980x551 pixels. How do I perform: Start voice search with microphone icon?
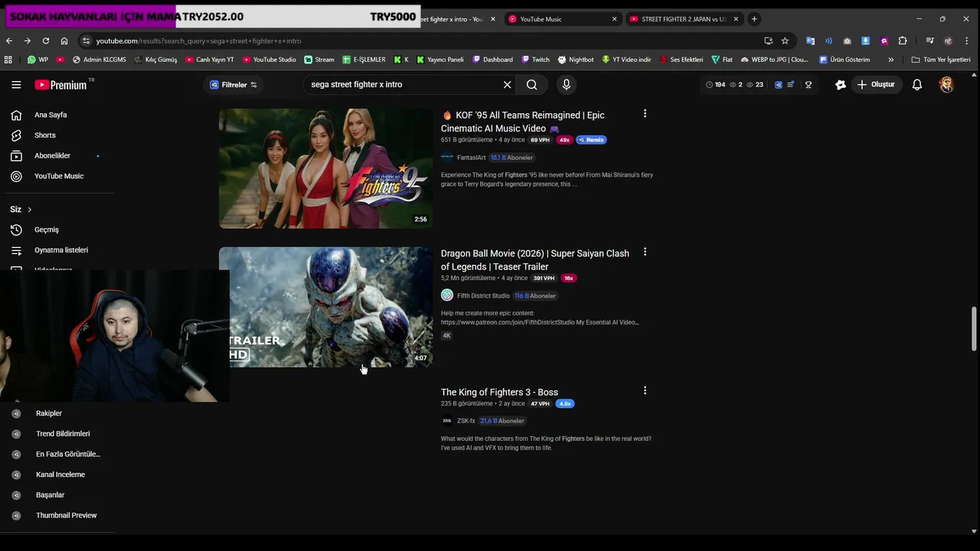(x=567, y=85)
